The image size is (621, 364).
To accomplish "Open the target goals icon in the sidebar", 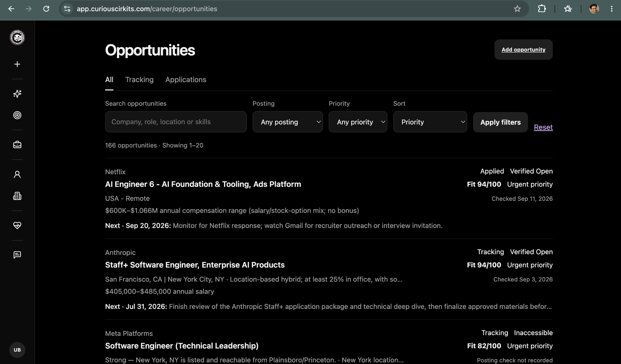I will coord(17,115).
